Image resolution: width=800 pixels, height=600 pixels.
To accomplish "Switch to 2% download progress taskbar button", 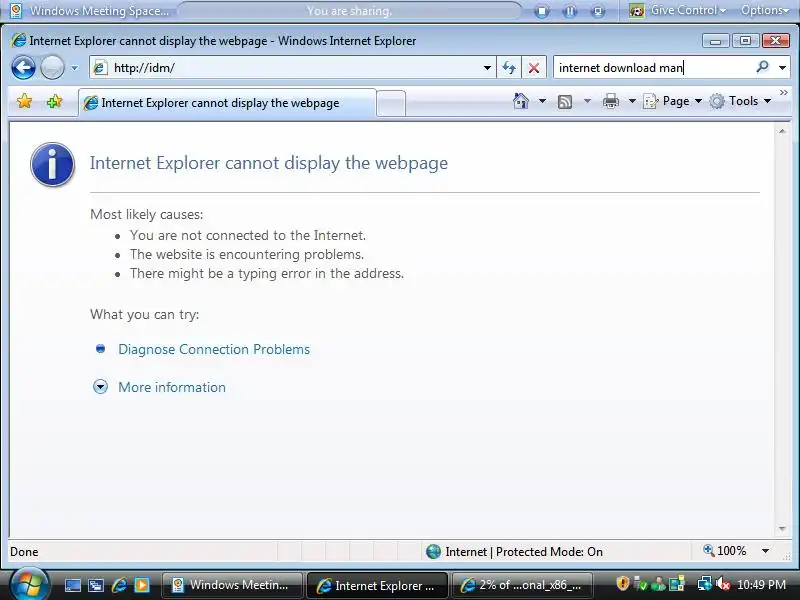I will [x=522, y=585].
